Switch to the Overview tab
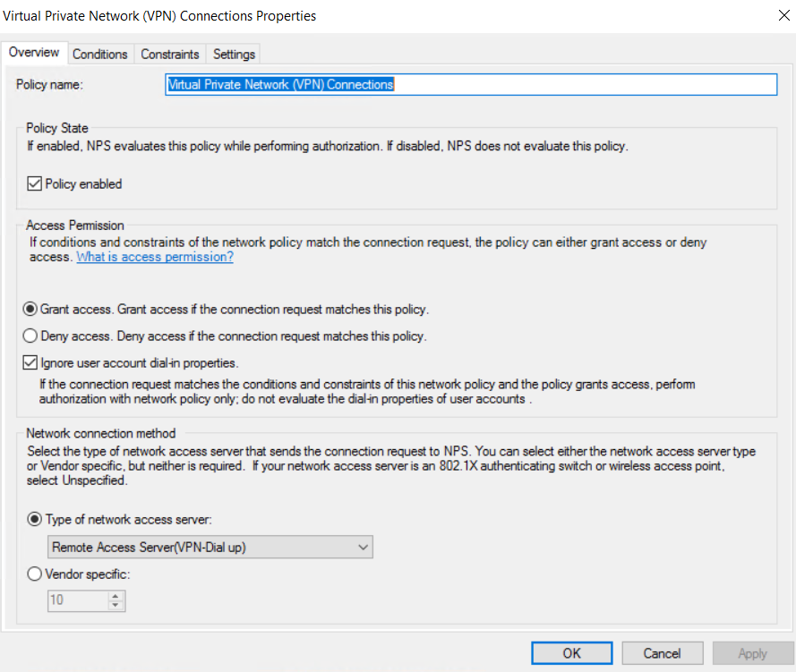Image resolution: width=796 pixels, height=672 pixels. 34,53
